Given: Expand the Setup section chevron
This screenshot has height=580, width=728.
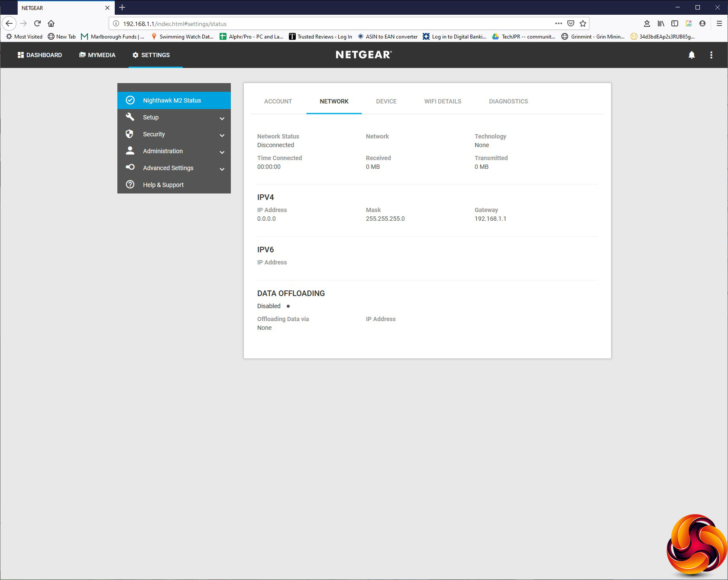Looking at the screenshot, I should (222, 118).
